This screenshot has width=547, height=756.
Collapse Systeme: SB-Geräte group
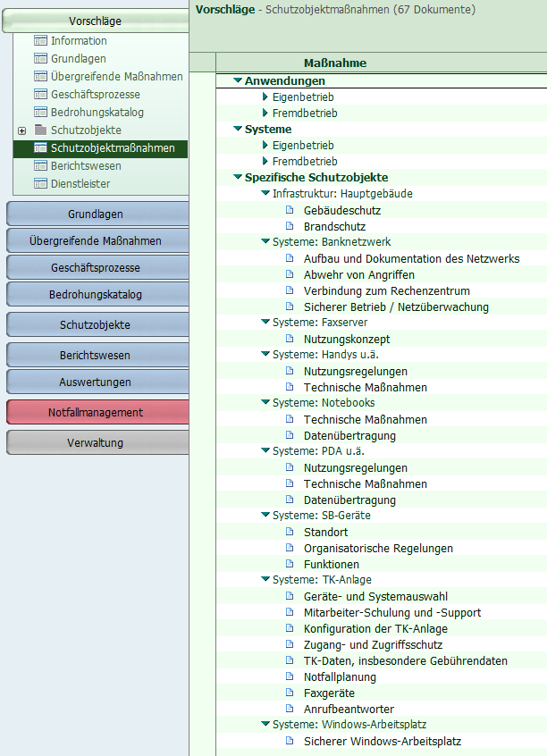pyautogui.click(x=265, y=515)
